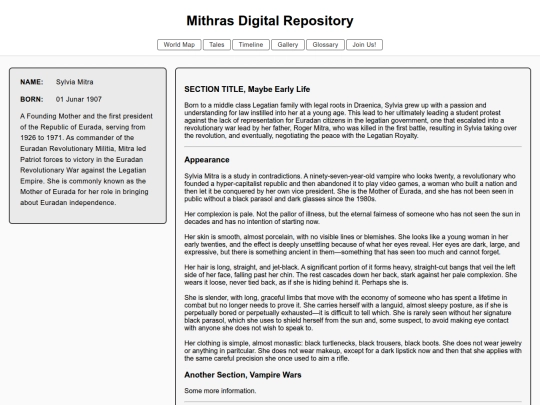Click the Appearance heading

tap(207, 160)
